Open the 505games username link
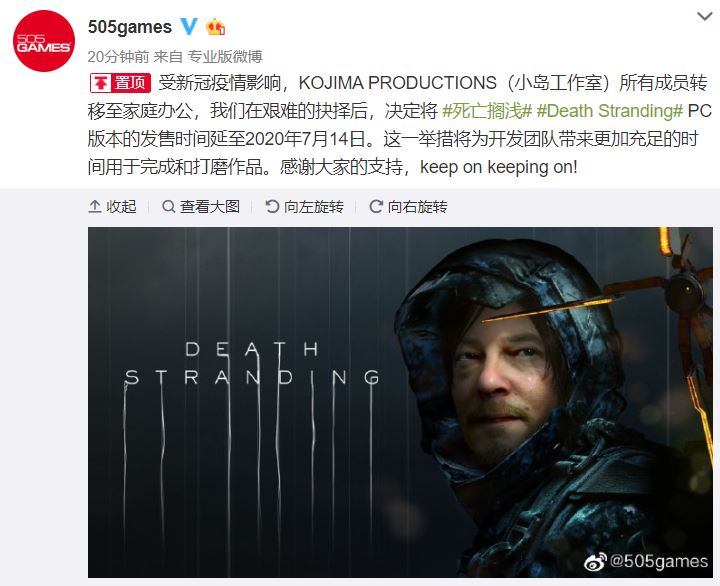The height and width of the screenshot is (586, 720). 129,27
